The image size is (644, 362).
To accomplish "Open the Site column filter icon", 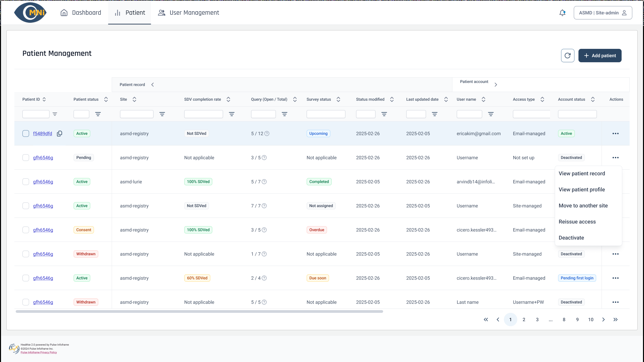I will (162, 114).
